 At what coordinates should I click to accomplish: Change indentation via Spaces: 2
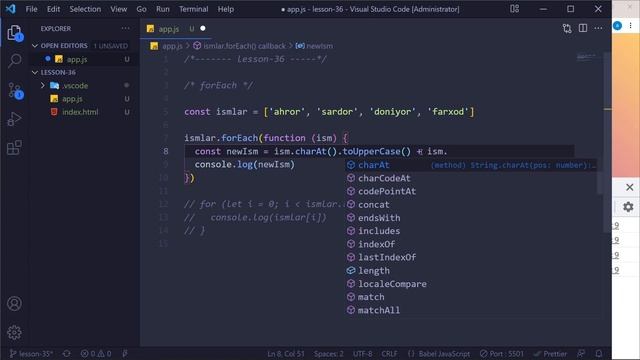[329, 353]
